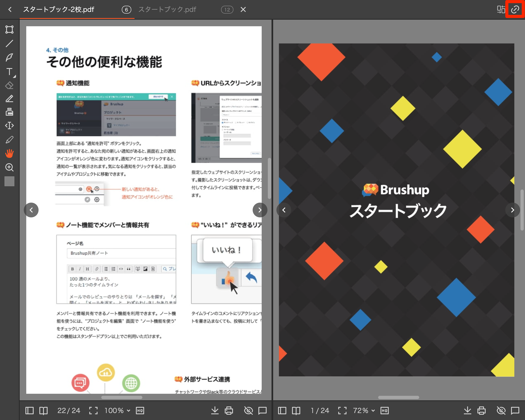This screenshot has height=420, width=525.
Task: Toggle the link sync icon
Action: 515,9
